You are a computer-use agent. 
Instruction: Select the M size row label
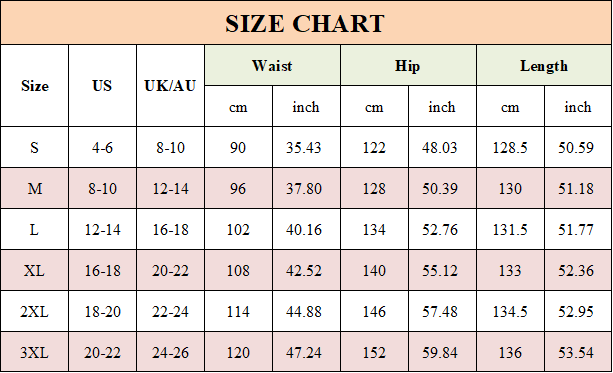pyautogui.click(x=35, y=188)
